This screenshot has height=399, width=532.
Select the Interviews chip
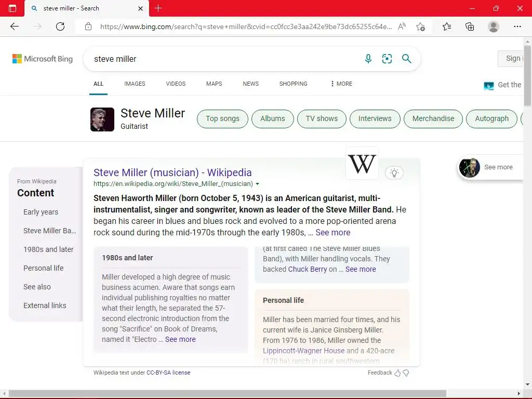pos(375,119)
